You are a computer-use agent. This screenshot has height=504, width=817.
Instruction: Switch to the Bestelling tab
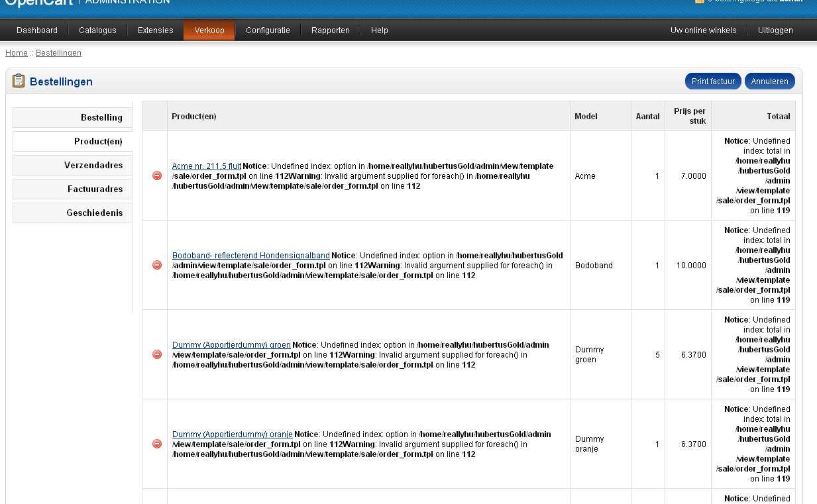pos(72,117)
